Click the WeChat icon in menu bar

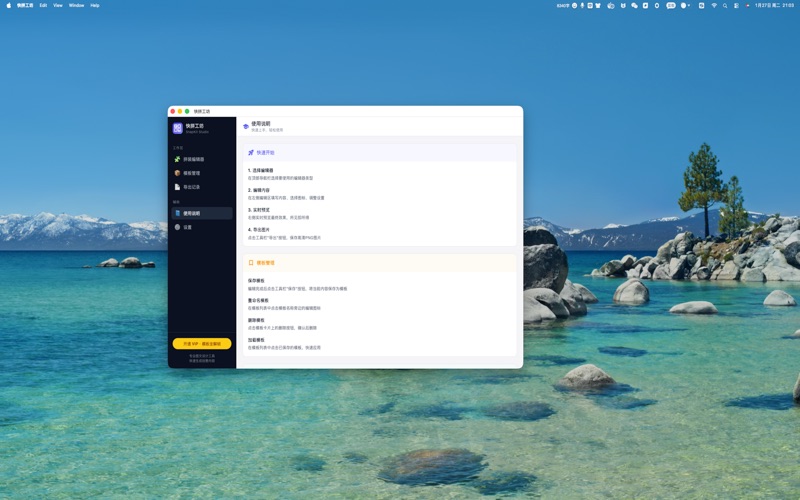point(634,5)
